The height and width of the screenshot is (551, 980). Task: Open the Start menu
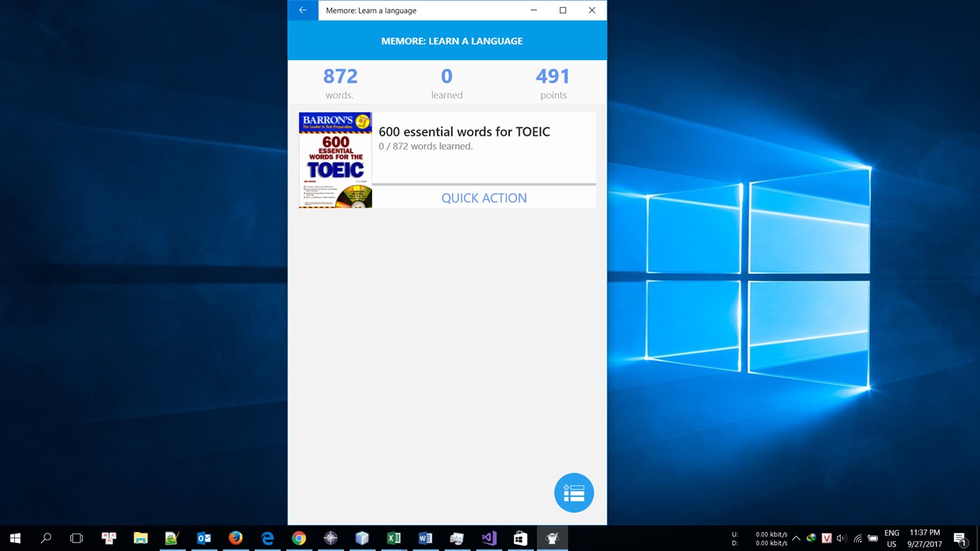(14, 538)
